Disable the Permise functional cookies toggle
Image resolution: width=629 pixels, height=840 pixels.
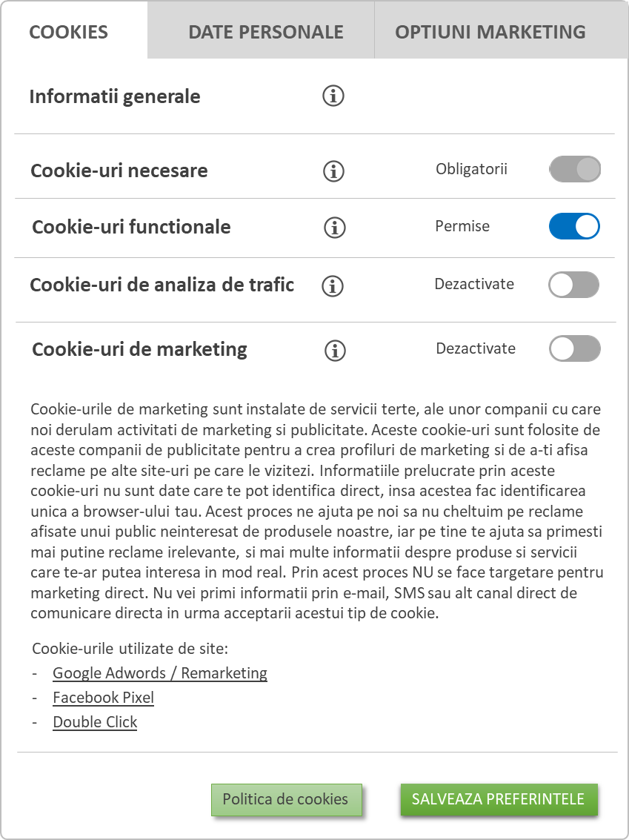(574, 226)
